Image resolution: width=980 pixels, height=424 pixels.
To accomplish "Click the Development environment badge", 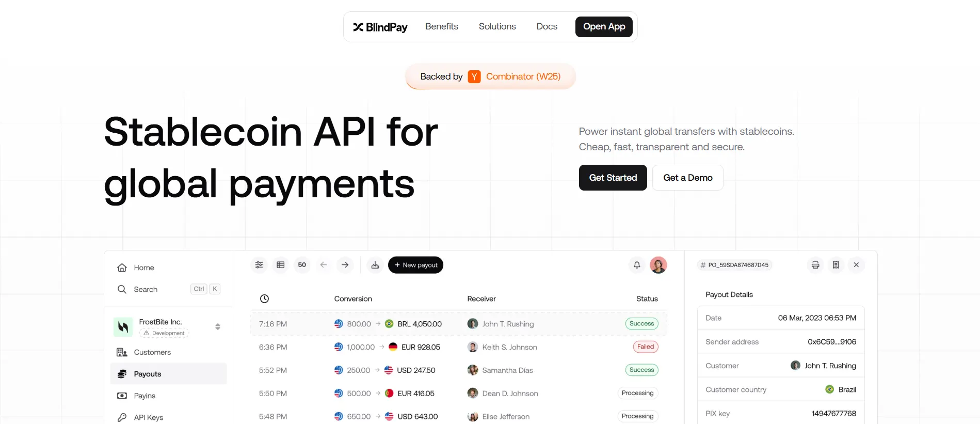I will click(x=164, y=333).
